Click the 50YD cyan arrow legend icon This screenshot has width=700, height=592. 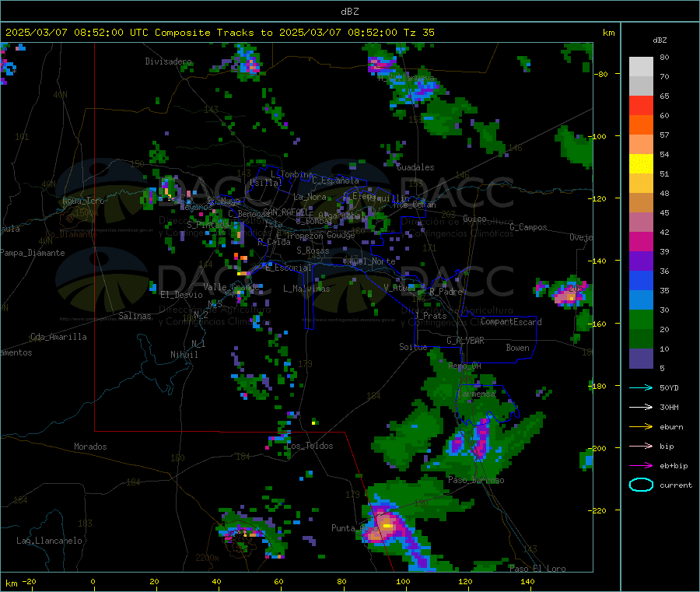click(641, 387)
